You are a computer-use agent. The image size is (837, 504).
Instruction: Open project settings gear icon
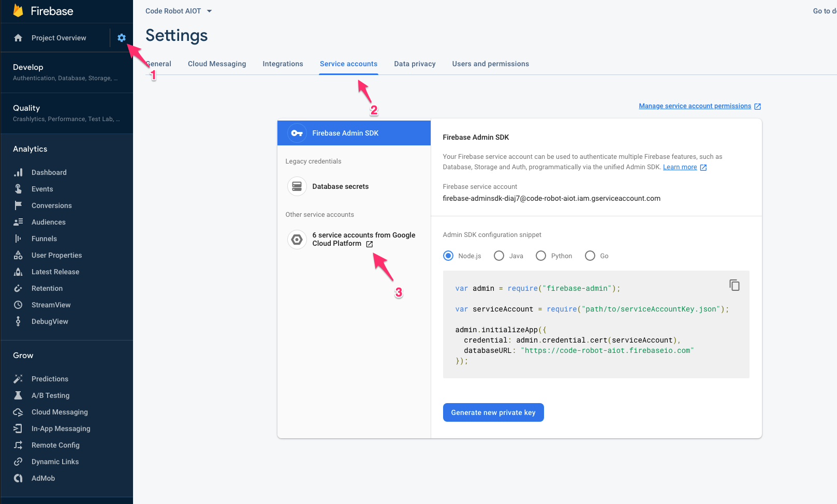coord(122,38)
